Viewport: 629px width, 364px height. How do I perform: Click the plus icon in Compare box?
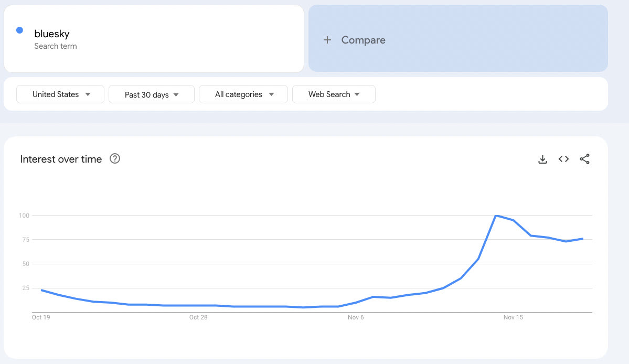(327, 40)
